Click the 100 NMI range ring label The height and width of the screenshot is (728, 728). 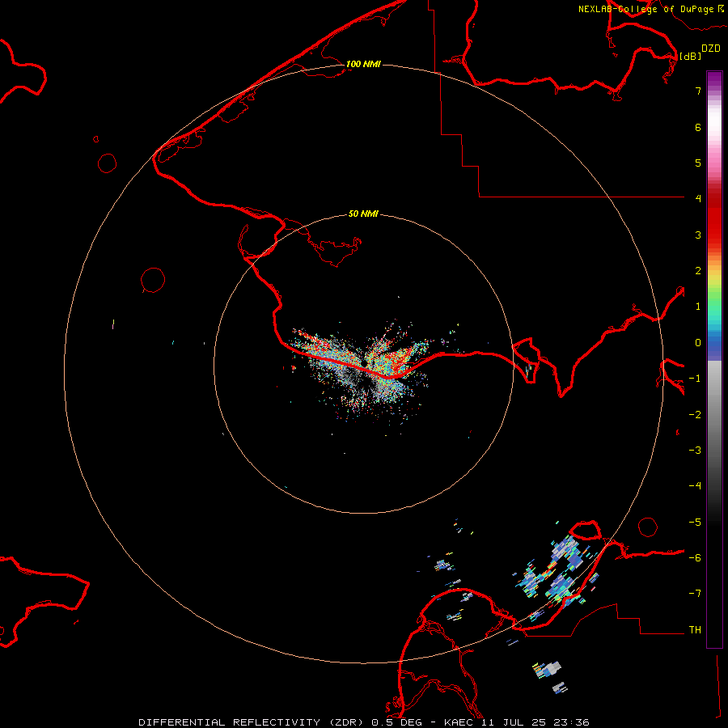click(363, 64)
